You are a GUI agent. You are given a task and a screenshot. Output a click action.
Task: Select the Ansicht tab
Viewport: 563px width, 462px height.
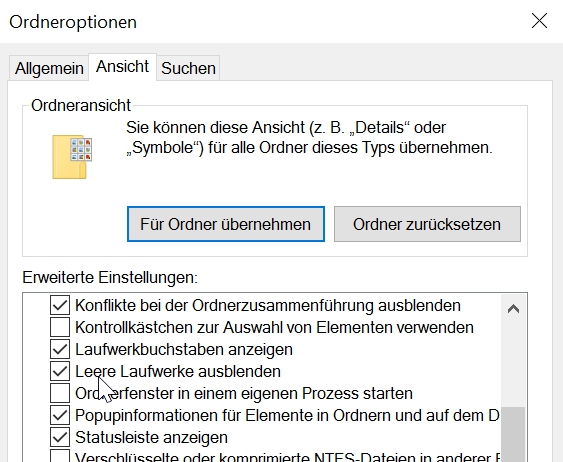(x=122, y=67)
